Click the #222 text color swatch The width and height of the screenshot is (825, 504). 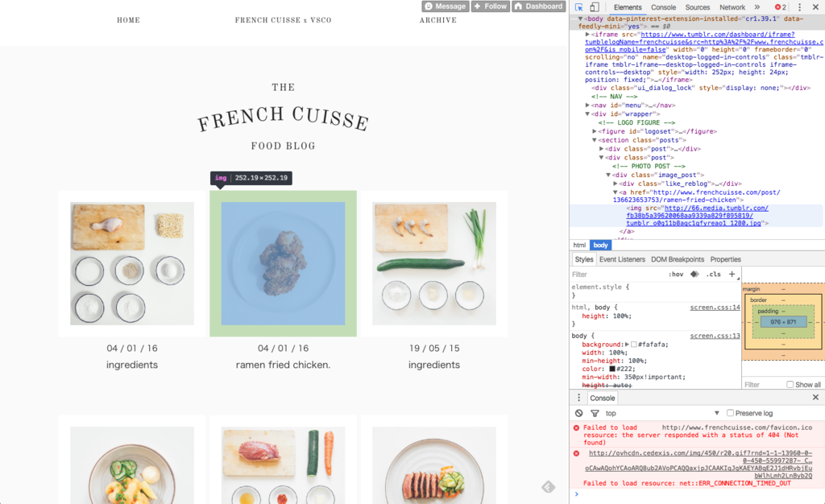(612, 369)
